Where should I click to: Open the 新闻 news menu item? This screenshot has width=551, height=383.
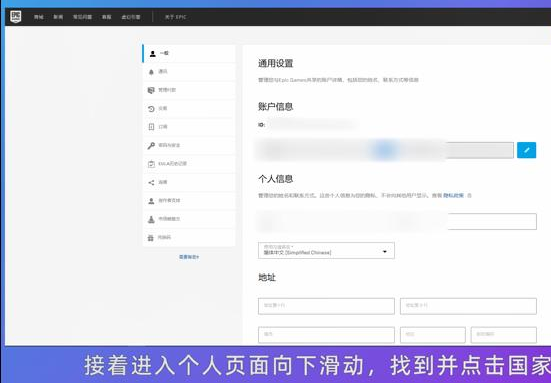coord(58,17)
